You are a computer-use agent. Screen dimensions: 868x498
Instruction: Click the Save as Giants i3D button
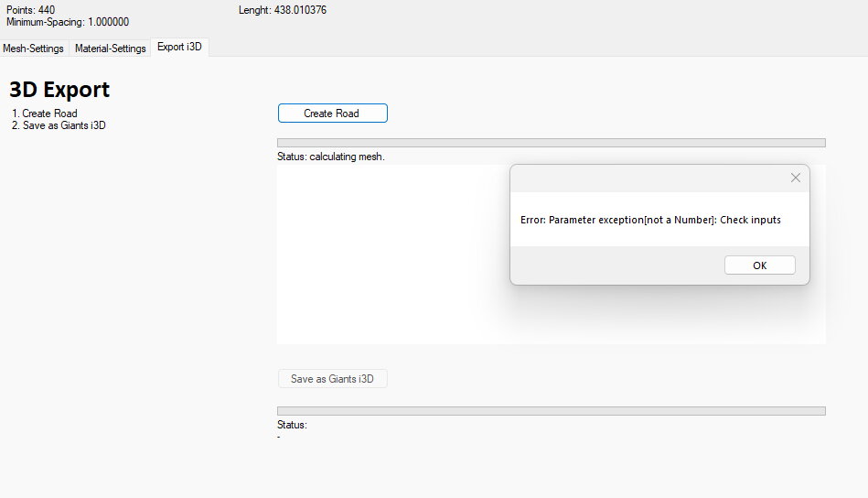(332, 379)
